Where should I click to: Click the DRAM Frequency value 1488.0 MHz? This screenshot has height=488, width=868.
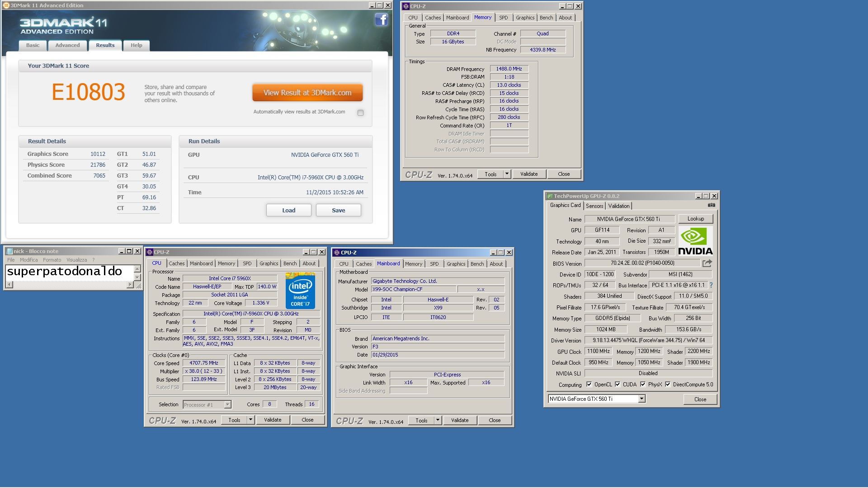click(509, 69)
